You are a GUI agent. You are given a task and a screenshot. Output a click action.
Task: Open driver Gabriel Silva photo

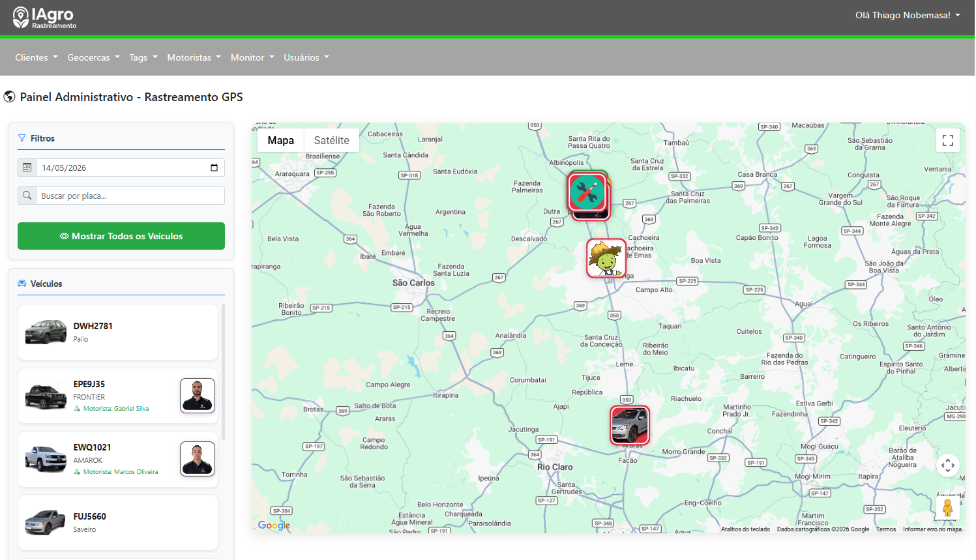(x=198, y=396)
